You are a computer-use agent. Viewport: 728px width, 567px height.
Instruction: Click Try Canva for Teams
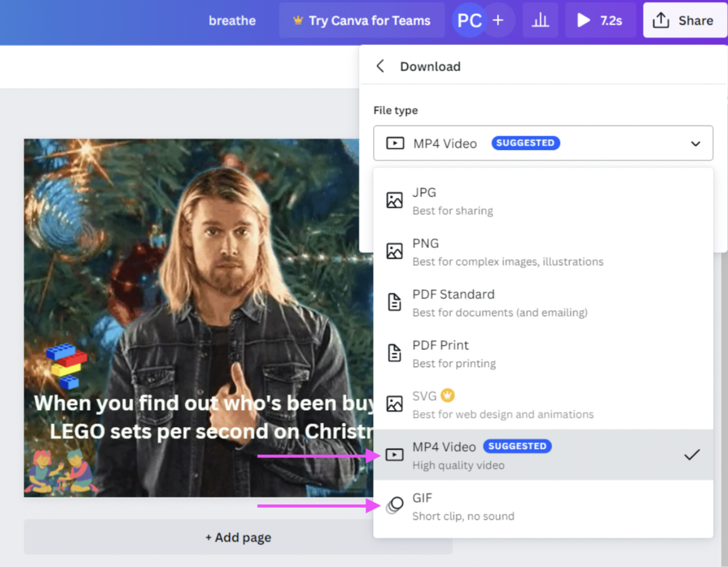[362, 20]
